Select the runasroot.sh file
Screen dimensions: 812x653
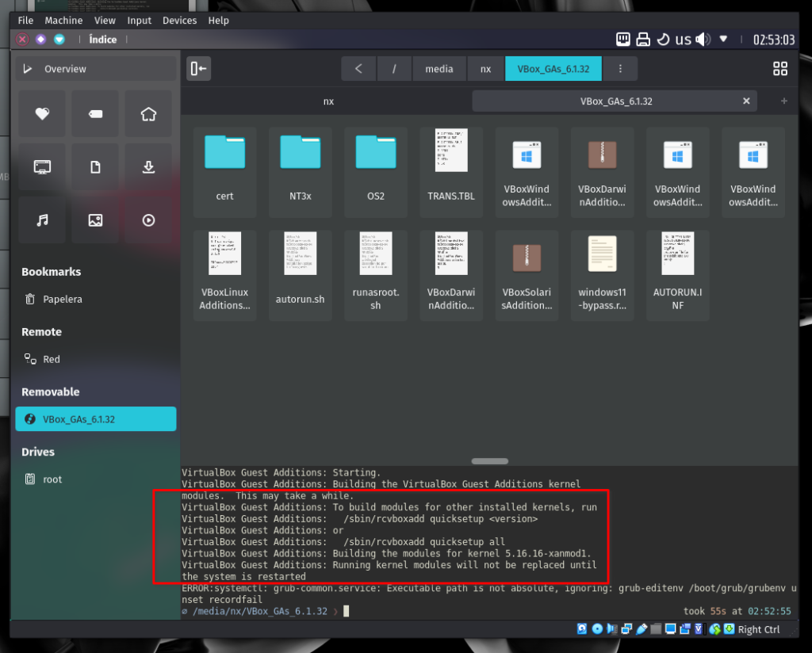(x=376, y=275)
